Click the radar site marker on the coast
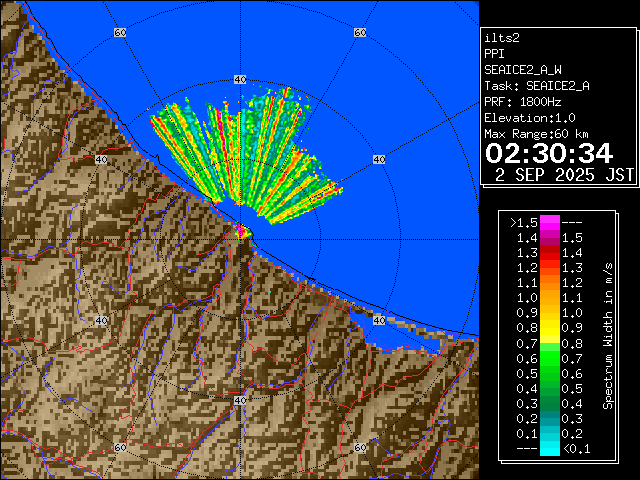The height and width of the screenshot is (480, 640). click(x=241, y=231)
